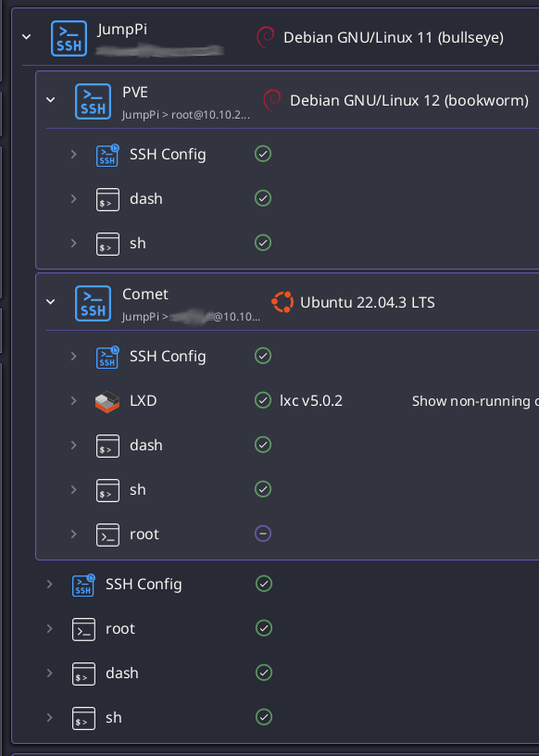Click the root terminal icon under Comet
This screenshot has height=756, width=539.
(107, 534)
